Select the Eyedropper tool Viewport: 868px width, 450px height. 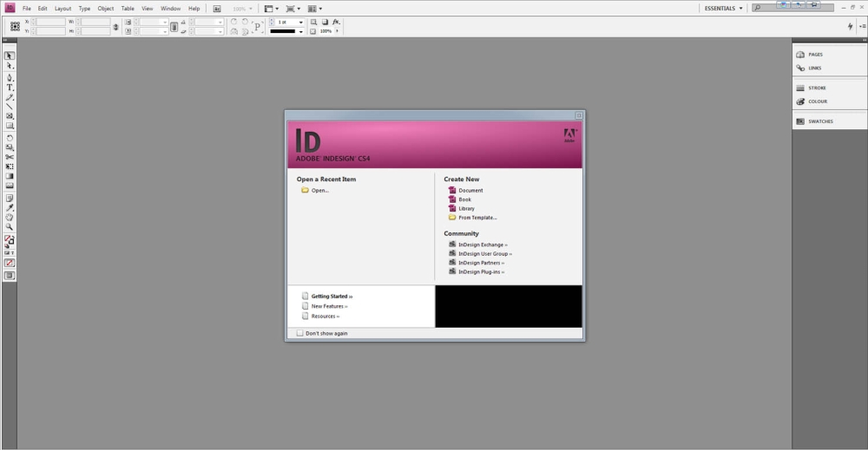click(10, 208)
